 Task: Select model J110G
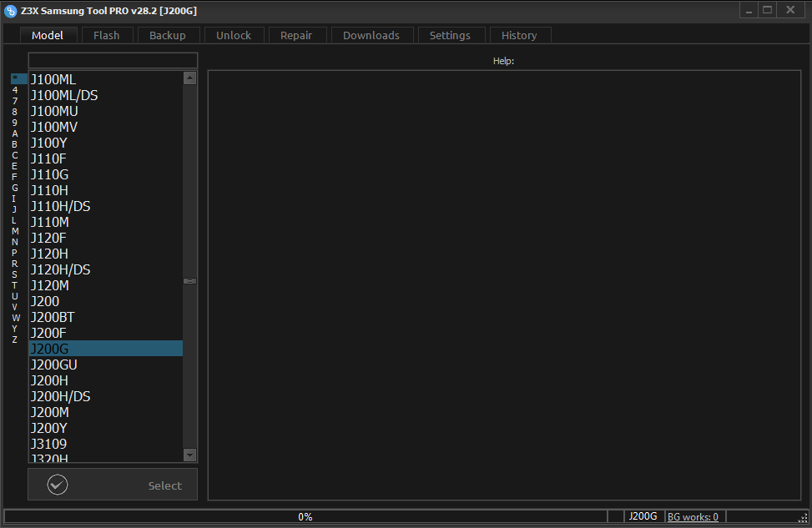tap(106, 174)
